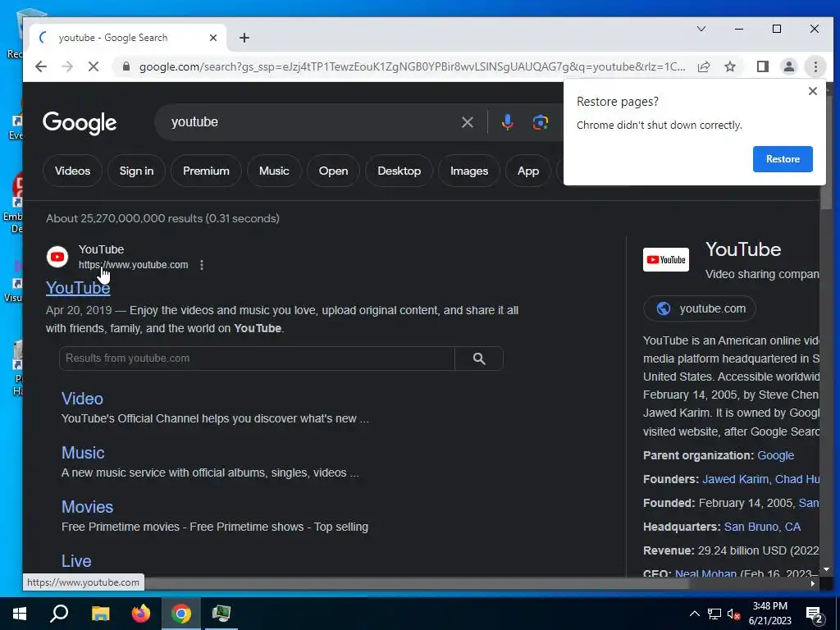
Task: Click the monitor app icon in taskbar
Action: (221, 614)
